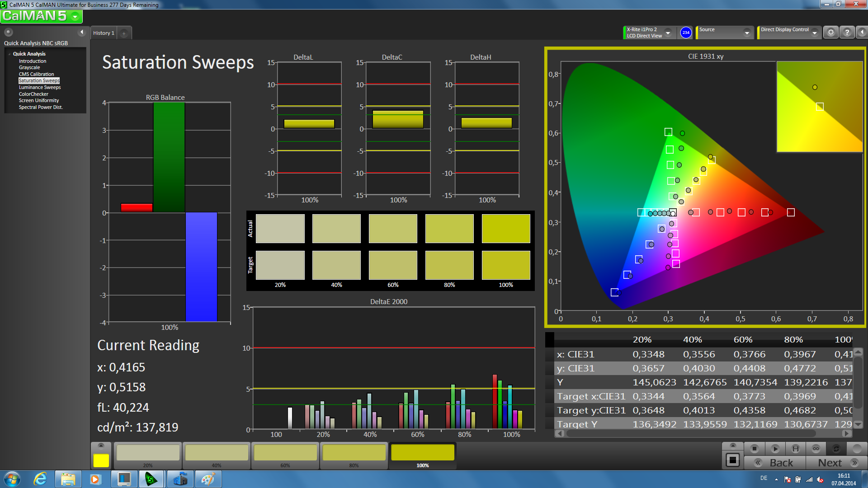Image resolution: width=868 pixels, height=488 pixels.
Task: Show hidden tray icons arrow
Action: (776, 479)
